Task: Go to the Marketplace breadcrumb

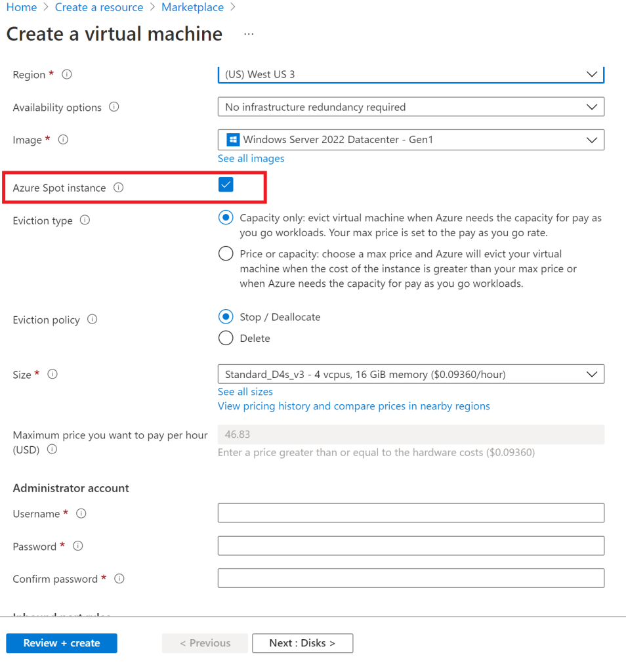Action: point(192,7)
